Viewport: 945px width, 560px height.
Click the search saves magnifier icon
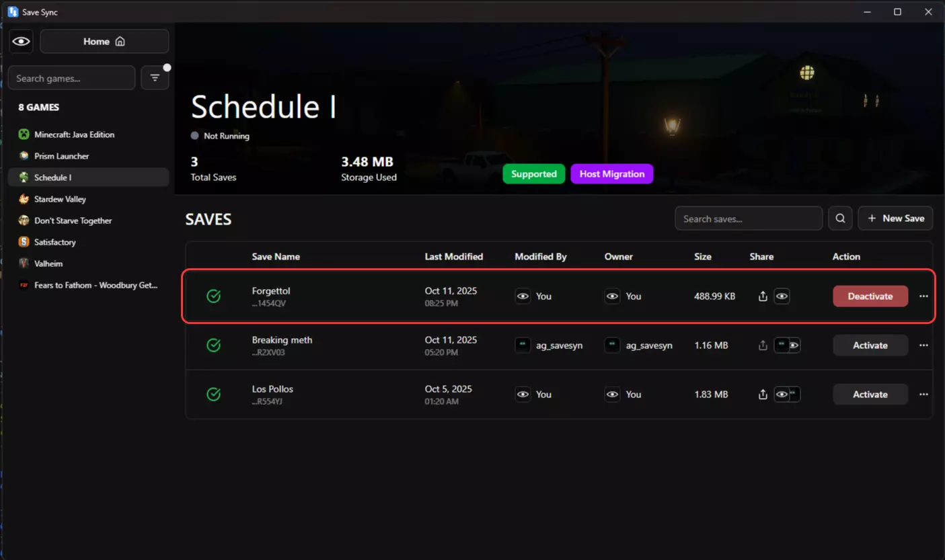pyautogui.click(x=840, y=218)
